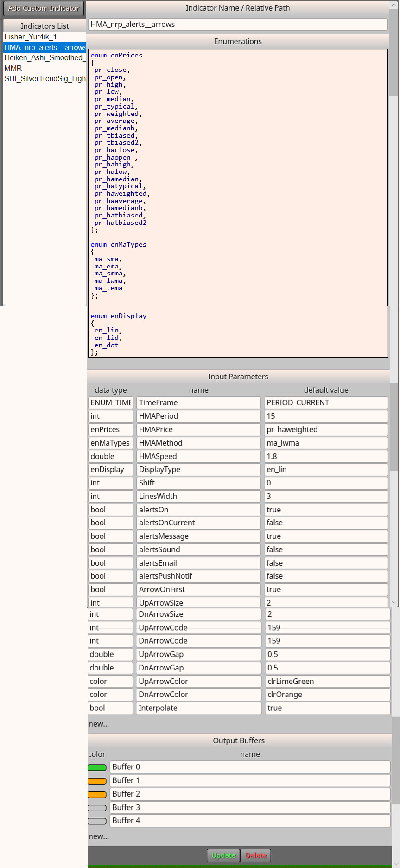Edit the Buffer 0 name field
The width and height of the screenshot is (400, 868).
(x=250, y=767)
